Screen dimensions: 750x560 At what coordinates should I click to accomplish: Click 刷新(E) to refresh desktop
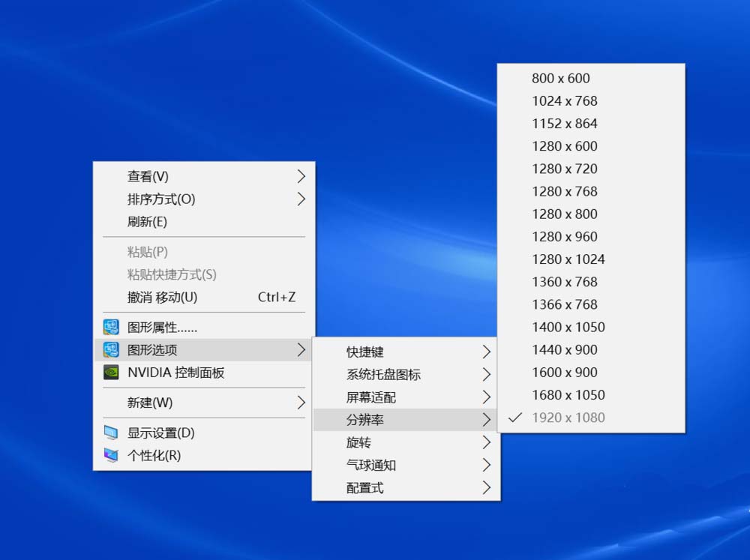coord(147,222)
